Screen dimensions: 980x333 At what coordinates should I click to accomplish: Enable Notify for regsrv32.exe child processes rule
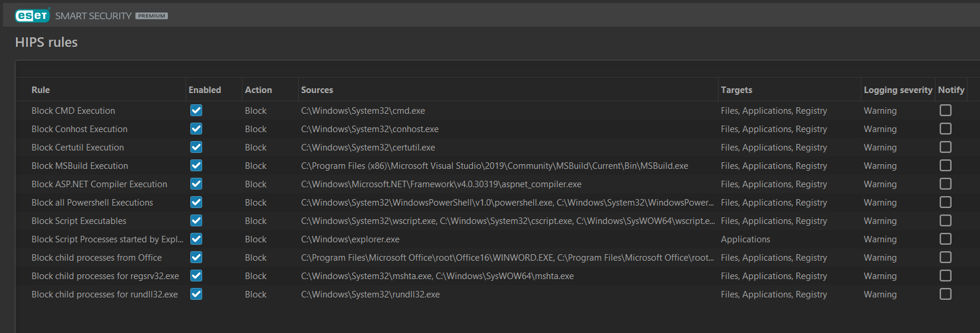946,276
